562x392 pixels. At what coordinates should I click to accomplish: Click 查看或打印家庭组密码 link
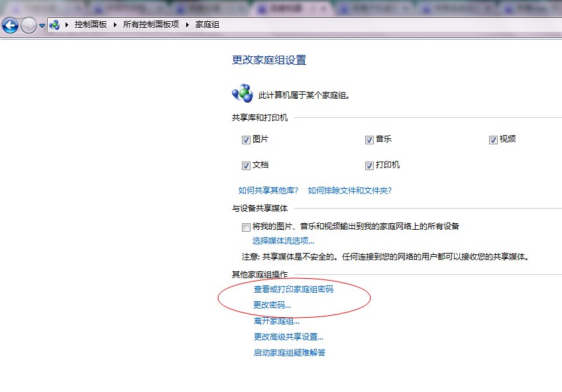294,289
